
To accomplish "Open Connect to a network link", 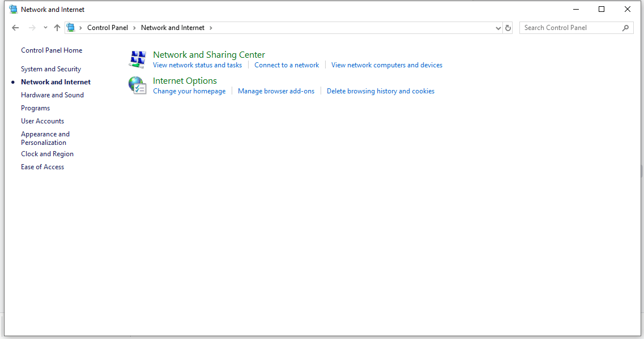I will pyautogui.click(x=287, y=65).
